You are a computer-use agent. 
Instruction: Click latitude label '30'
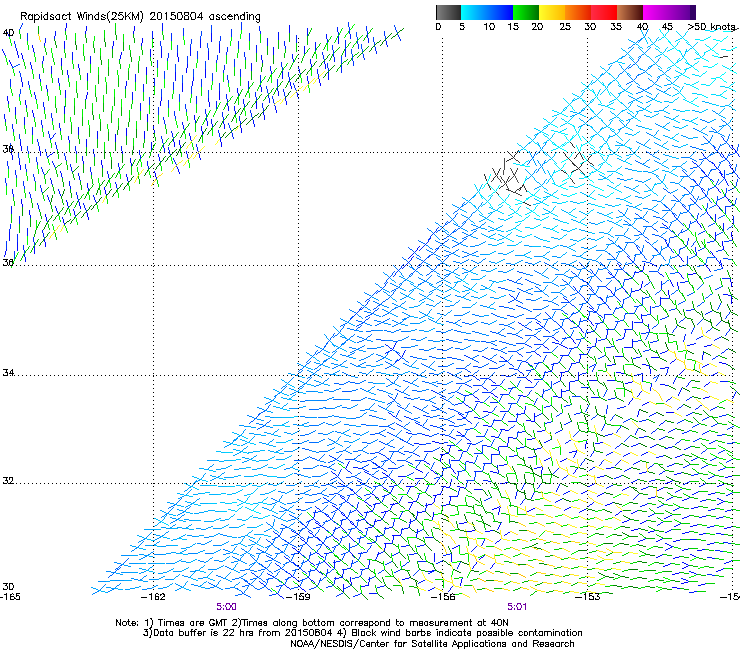(8, 587)
